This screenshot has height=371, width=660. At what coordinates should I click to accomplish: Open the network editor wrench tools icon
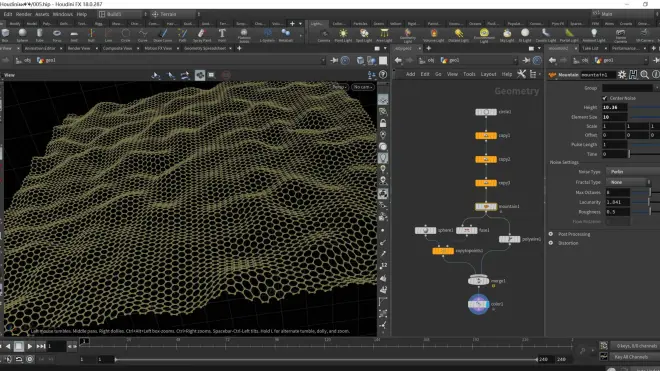[x=521, y=74]
